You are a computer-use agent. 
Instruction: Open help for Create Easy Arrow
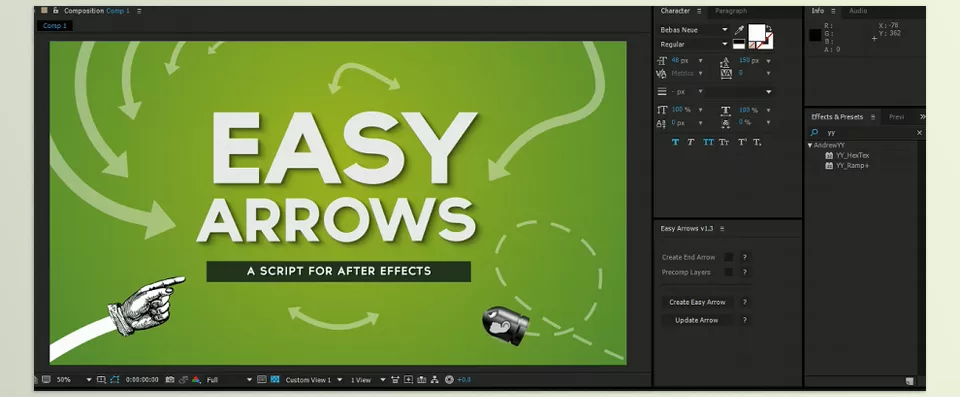point(744,302)
